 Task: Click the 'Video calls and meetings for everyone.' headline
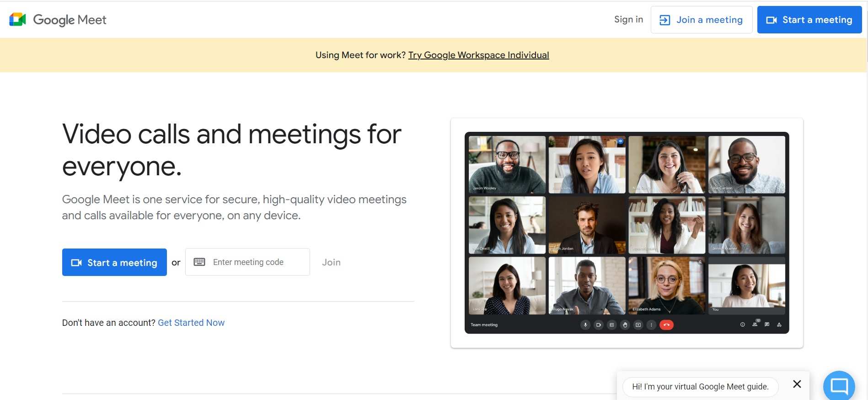pos(231,150)
